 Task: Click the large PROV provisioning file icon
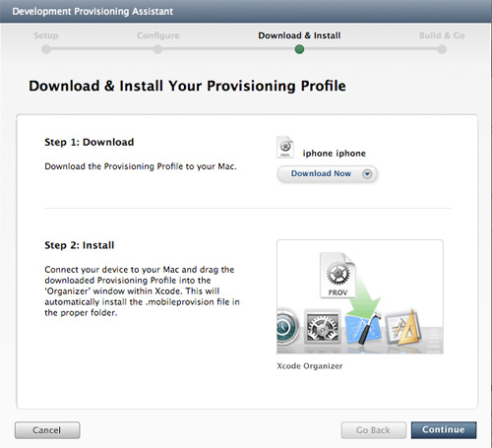click(x=338, y=275)
